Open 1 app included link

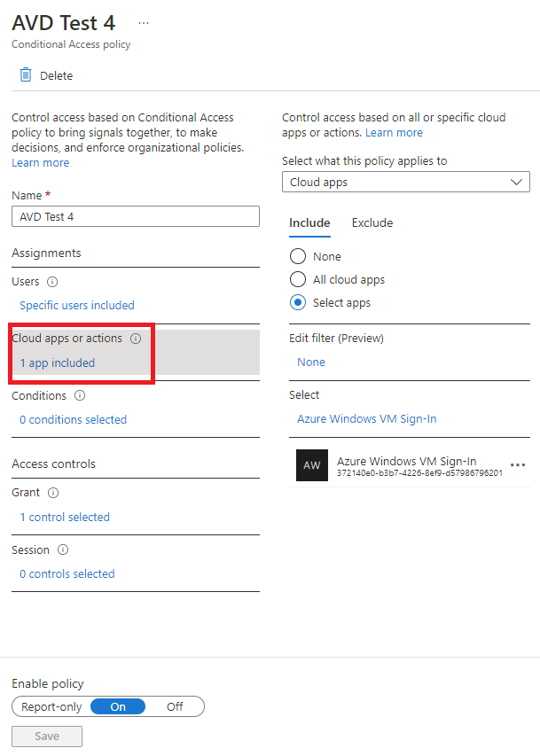tap(58, 363)
